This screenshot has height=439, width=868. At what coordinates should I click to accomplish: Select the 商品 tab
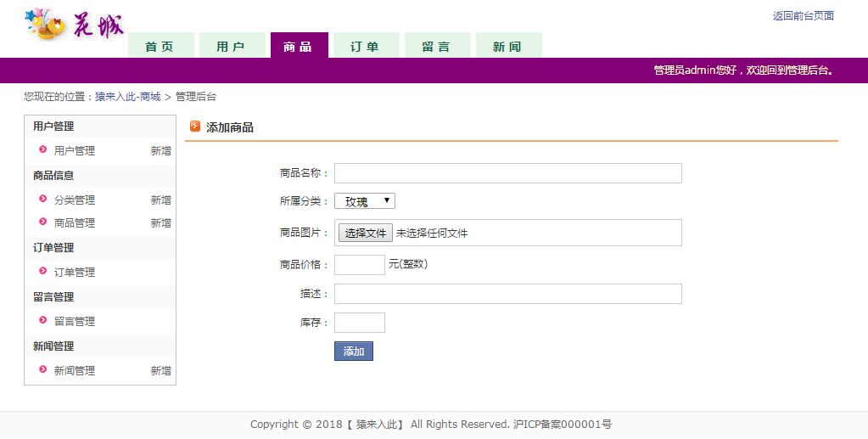[x=300, y=46]
